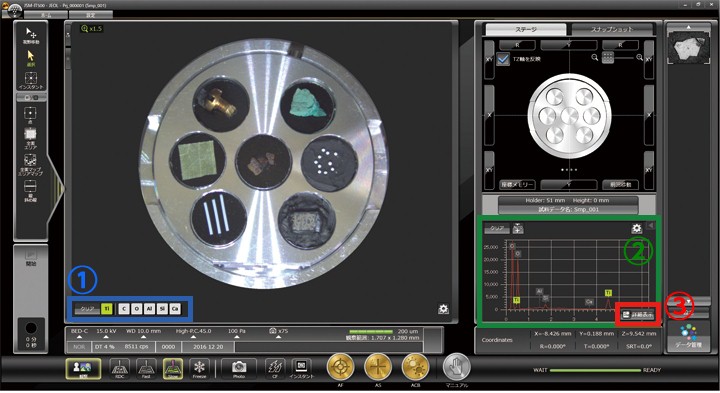Select the ステージ tab

(x=526, y=29)
